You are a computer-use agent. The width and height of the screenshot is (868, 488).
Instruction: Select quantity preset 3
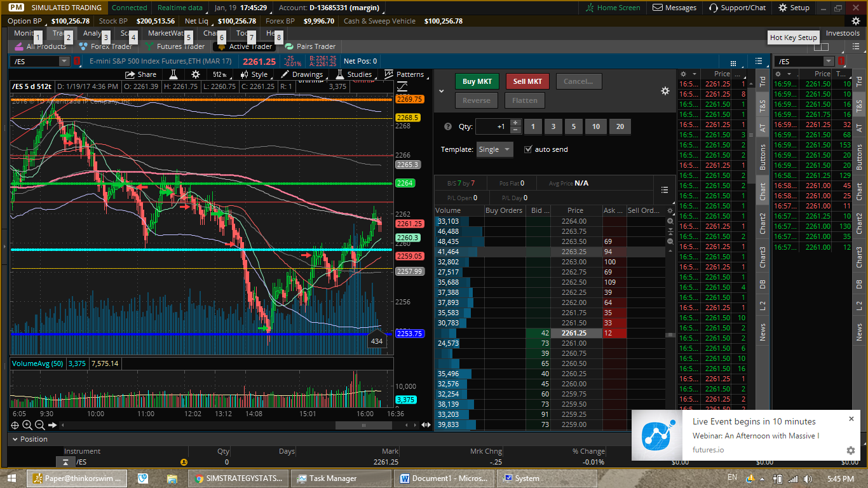[553, 126]
